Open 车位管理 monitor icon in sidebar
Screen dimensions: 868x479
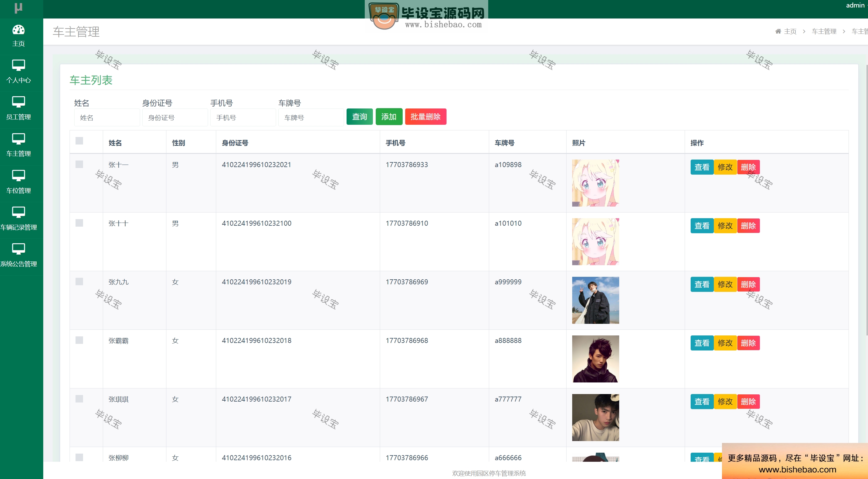[18, 175]
